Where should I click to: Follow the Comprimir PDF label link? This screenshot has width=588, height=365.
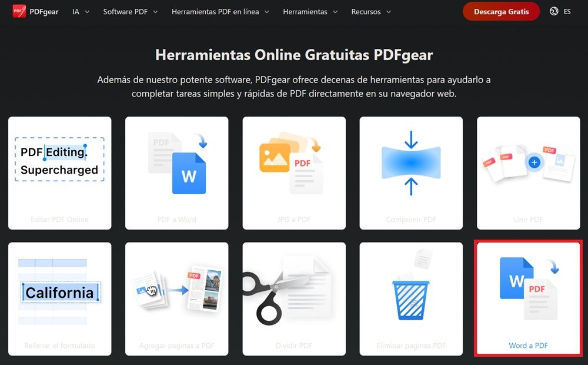point(411,220)
